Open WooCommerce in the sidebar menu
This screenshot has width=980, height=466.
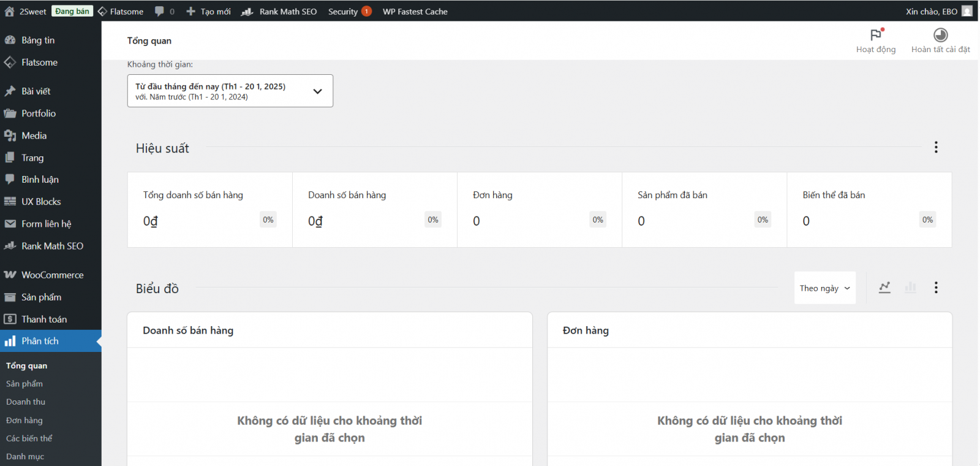tap(52, 275)
